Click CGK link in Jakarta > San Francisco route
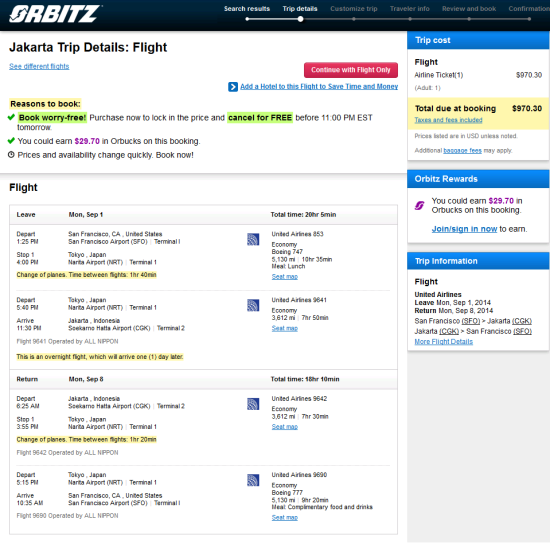The width and height of the screenshot is (550, 543). [x=449, y=331]
